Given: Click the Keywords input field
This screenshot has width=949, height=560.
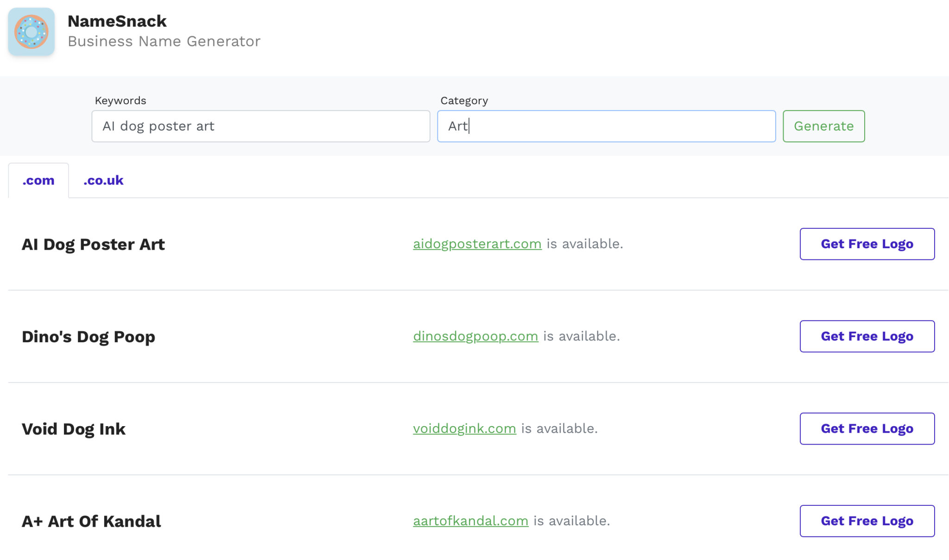Looking at the screenshot, I should (260, 126).
